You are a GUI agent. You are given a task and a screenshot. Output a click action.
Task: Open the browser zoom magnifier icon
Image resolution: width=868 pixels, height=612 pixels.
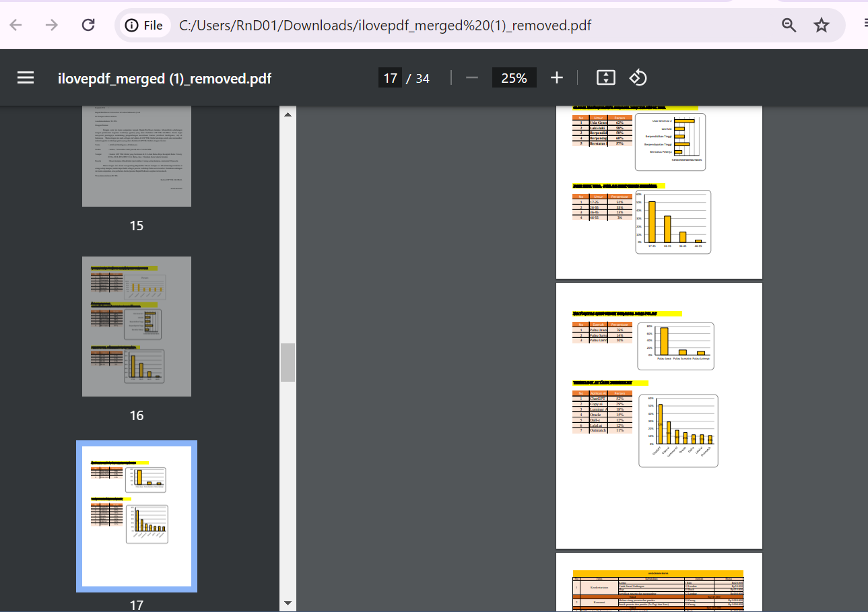pyautogui.click(x=789, y=26)
